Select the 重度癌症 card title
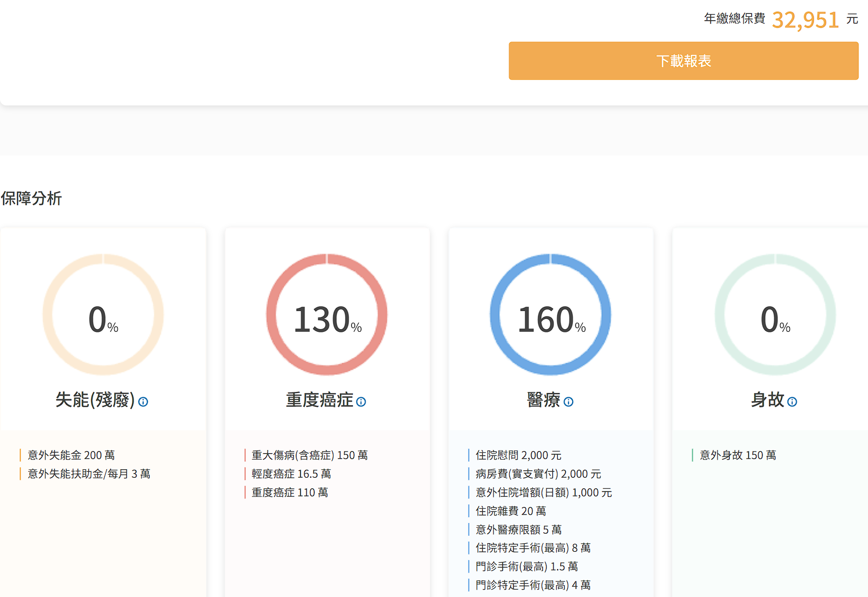This screenshot has width=868, height=597. [319, 399]
